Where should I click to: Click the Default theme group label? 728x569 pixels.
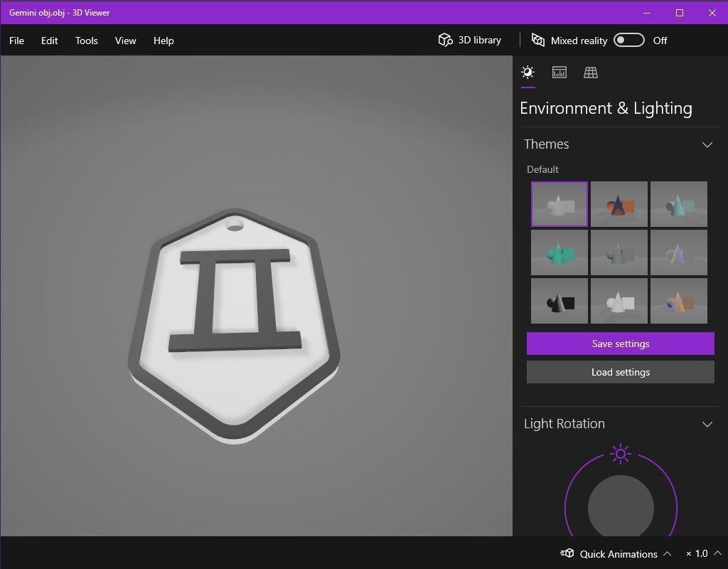(x=542, y=169)
